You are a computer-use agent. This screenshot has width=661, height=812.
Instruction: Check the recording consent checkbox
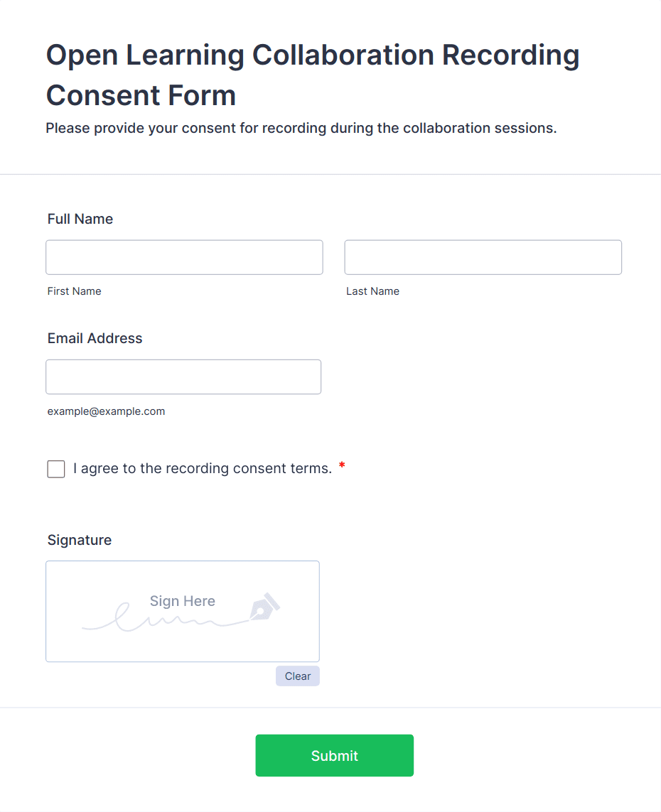[56, 469]
